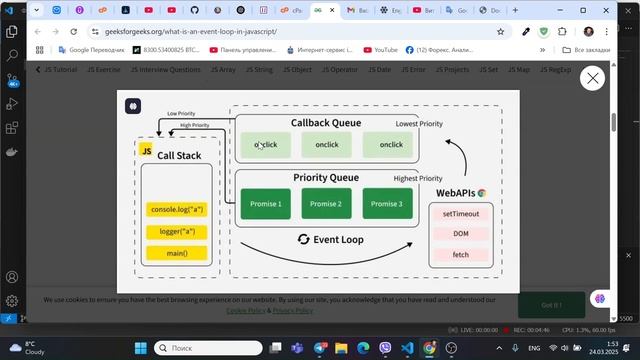The width and height of the screenshot is (640, 360).
Task: Select JS Interview Questions nav item
Action: coord(165,70)
